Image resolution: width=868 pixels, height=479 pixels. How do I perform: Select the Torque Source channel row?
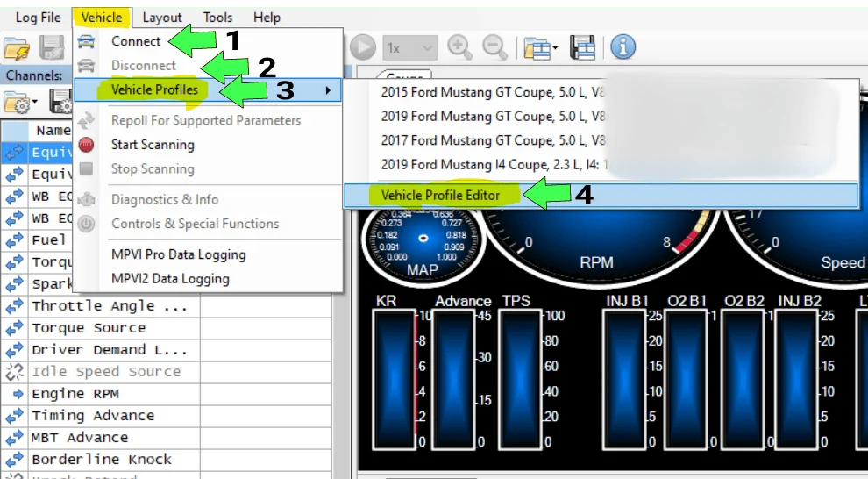[166, 327]
